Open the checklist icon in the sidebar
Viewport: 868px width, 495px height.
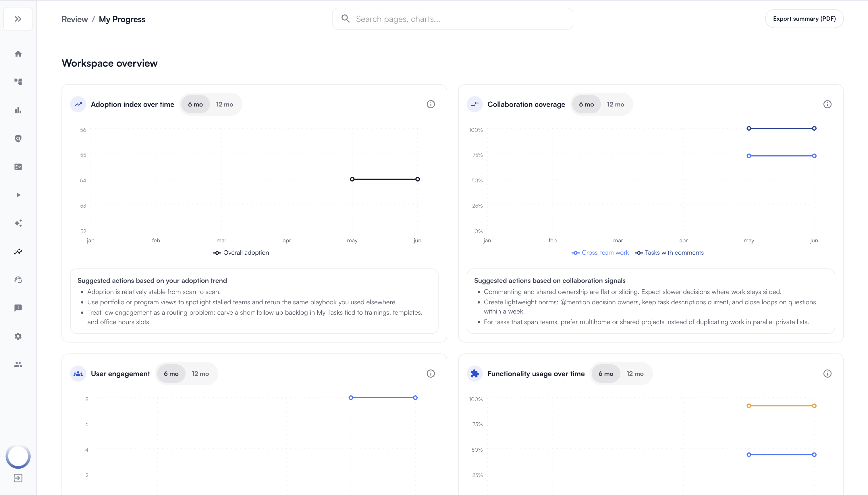(x=18, y=167)
